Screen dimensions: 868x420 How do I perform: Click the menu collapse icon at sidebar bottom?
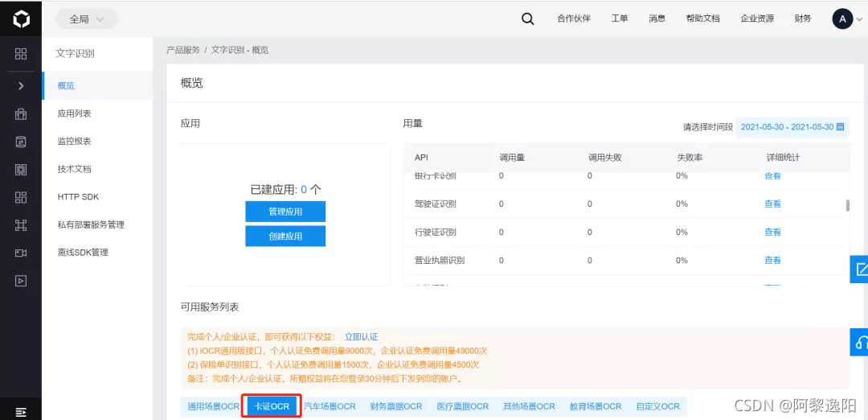pos(20,412)
